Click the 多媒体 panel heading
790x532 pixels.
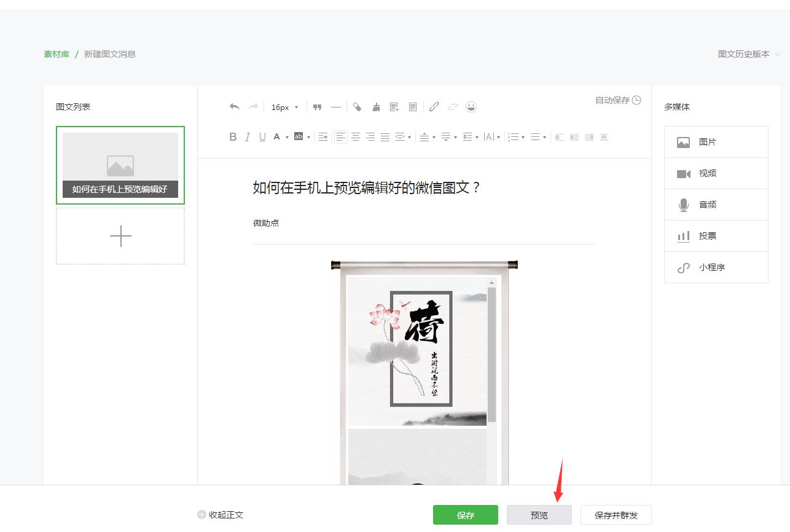coord(677,107)
